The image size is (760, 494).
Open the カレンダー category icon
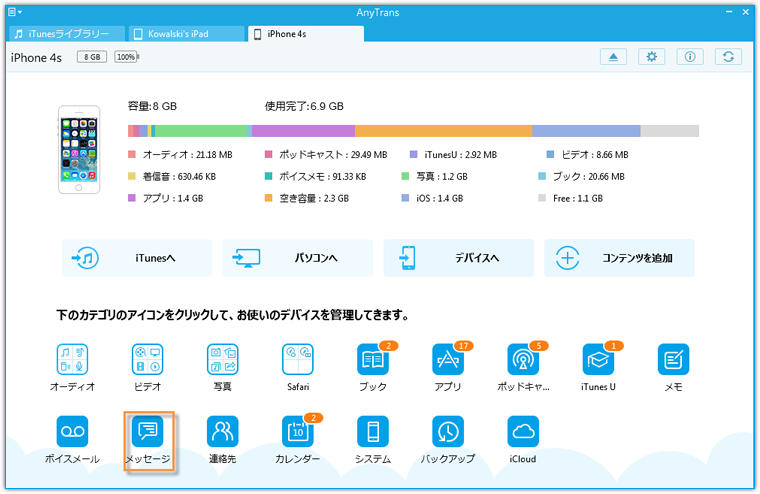tap(298, 431)
